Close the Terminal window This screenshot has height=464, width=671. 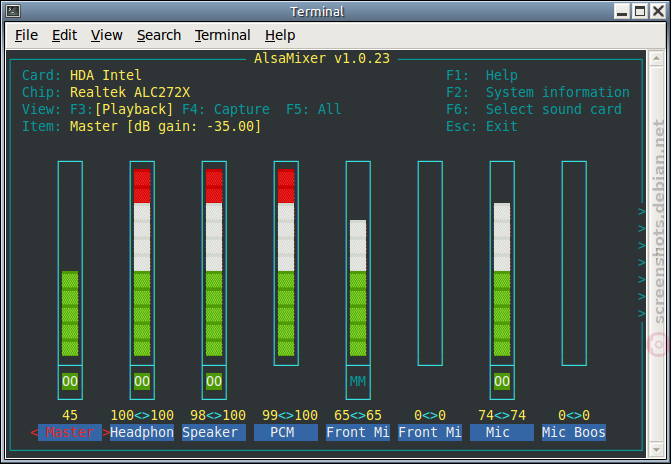[x=658, y=11]
